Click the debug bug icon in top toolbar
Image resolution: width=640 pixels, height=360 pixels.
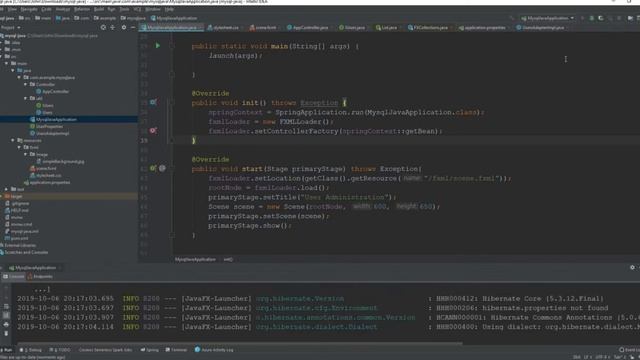591,18
